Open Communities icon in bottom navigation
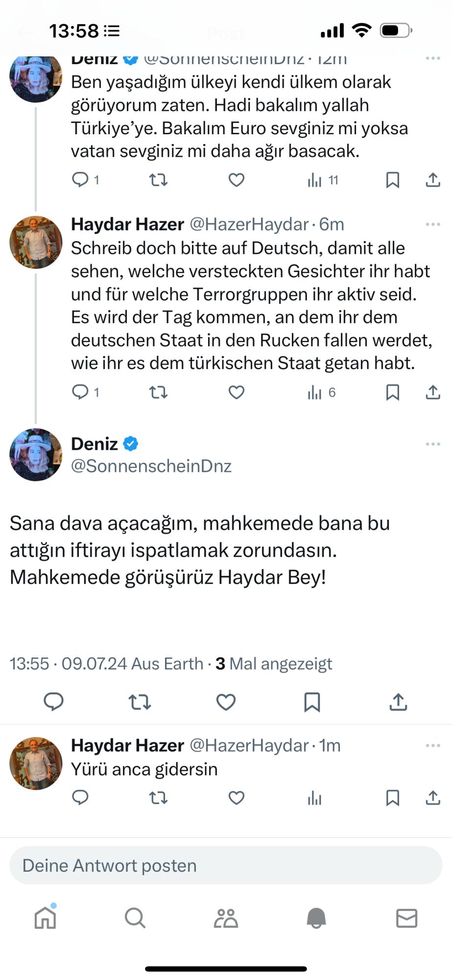 (226, 918)
